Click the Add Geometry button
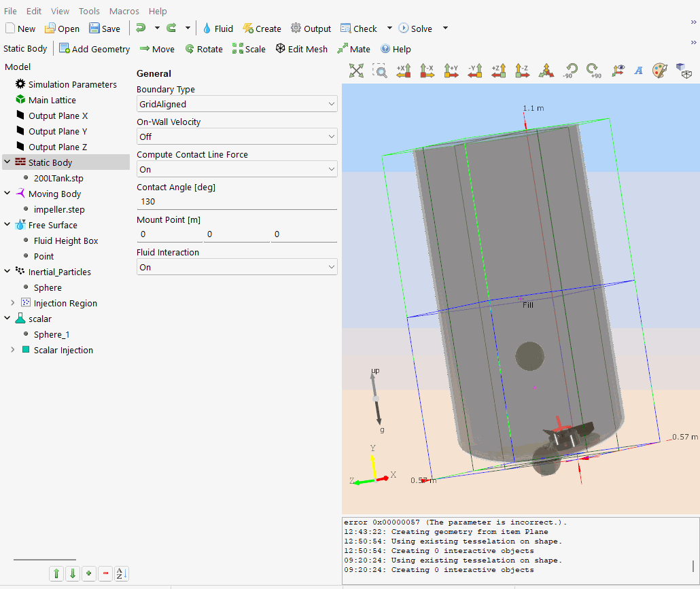The height and width of the screenshot is (589, 700). (94, 49)
